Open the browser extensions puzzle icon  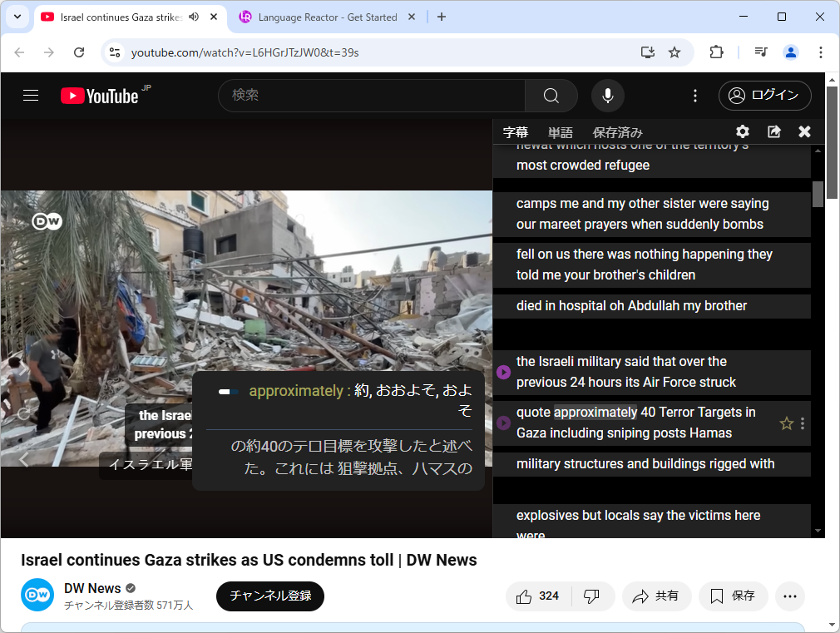(x=716, y=52)
